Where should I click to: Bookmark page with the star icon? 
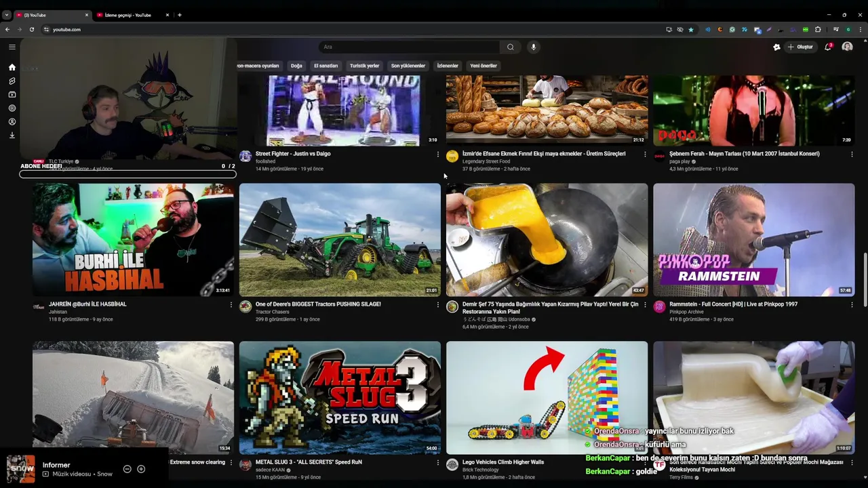(x=691, y=29)
